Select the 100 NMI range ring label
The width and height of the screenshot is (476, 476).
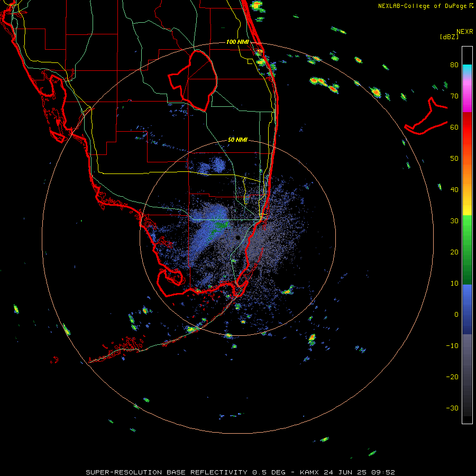(x=237, y=42)
